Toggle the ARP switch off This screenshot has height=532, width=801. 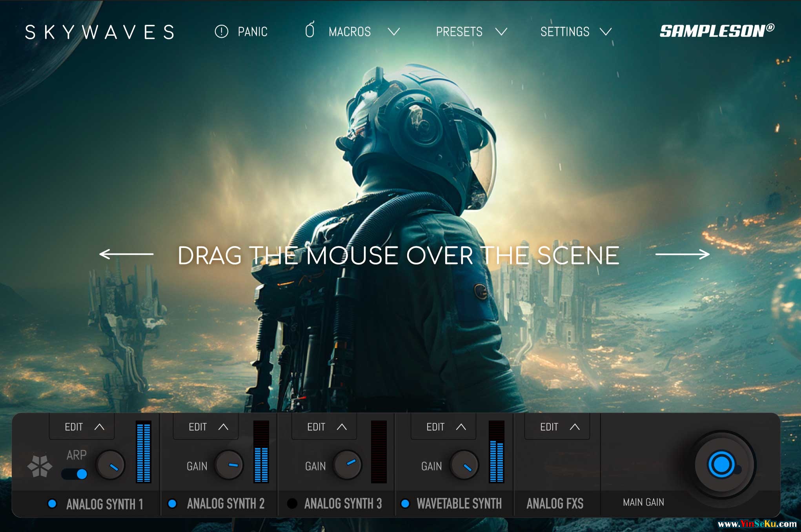(75, 474)
